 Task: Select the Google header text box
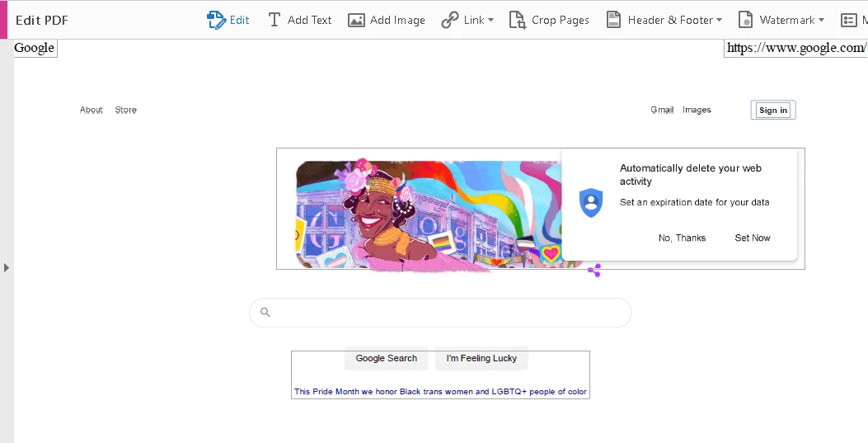click(x=35, y=48)
